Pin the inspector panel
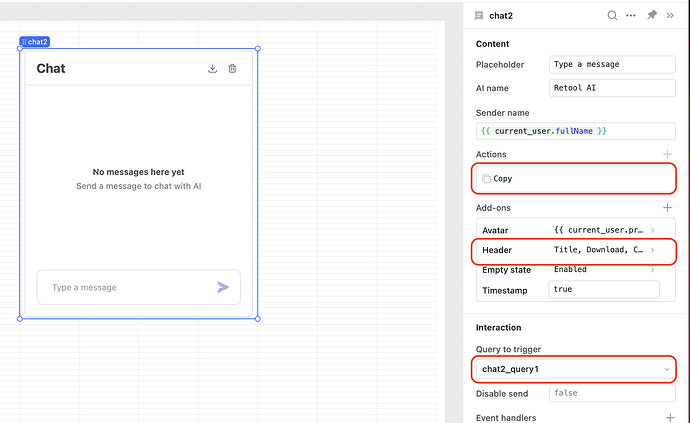The width and height of the screenshot is (690, 423). (x=652, y=16)
